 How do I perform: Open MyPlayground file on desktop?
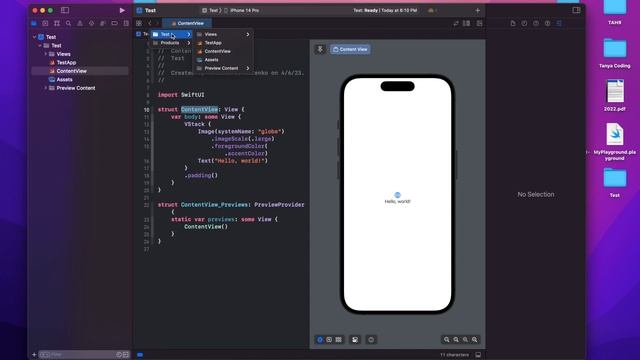pyautogui.click(x=615, y=141)
